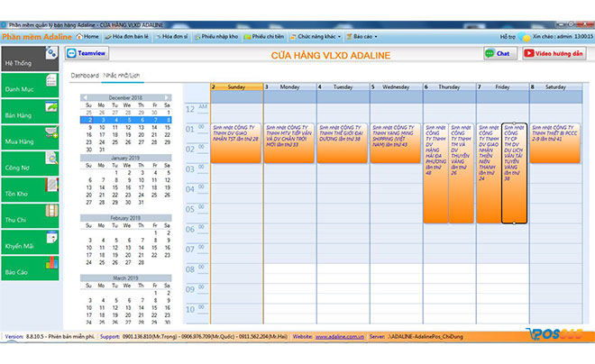The image size is (595, 364).
Task: Launch Teamview remote support button
Action: [x=87, y=53]
